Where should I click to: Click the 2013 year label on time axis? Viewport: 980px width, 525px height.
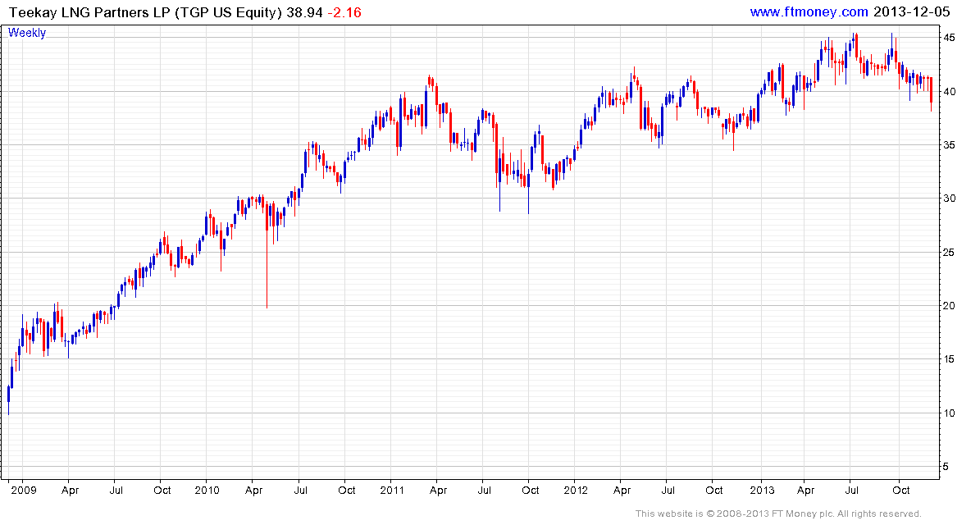(x=762, y=490)
